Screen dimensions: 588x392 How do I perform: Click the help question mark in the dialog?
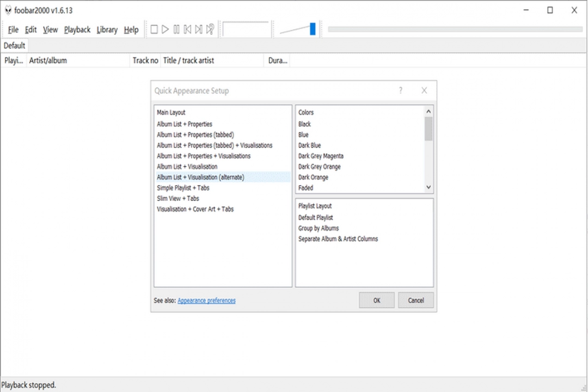coord(400,90)
